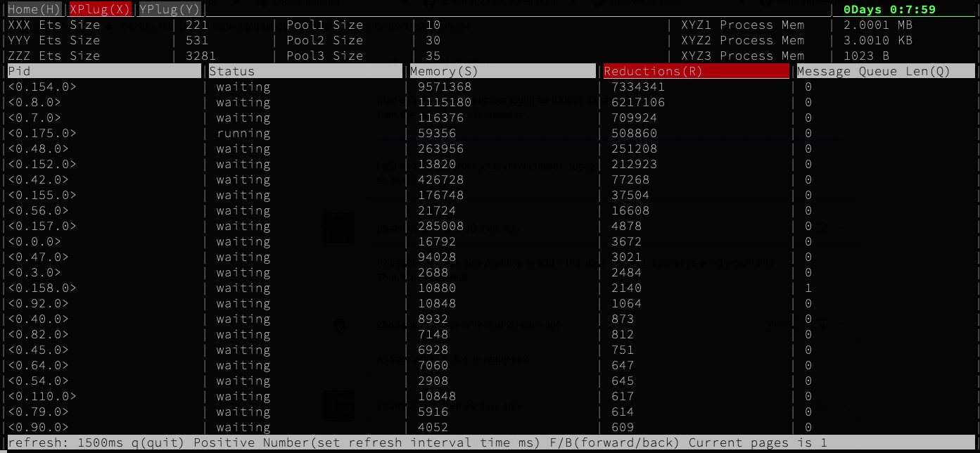Click the ZZZ Ets Size value 3281
The width and height of the screenshot is (980, 453).
click(x=201, y=56)
